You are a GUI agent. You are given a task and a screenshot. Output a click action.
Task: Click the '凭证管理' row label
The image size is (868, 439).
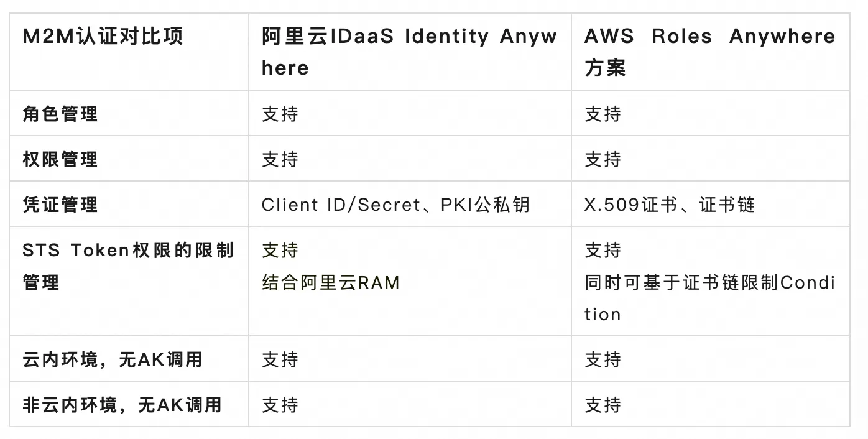(x=60, y=205)
